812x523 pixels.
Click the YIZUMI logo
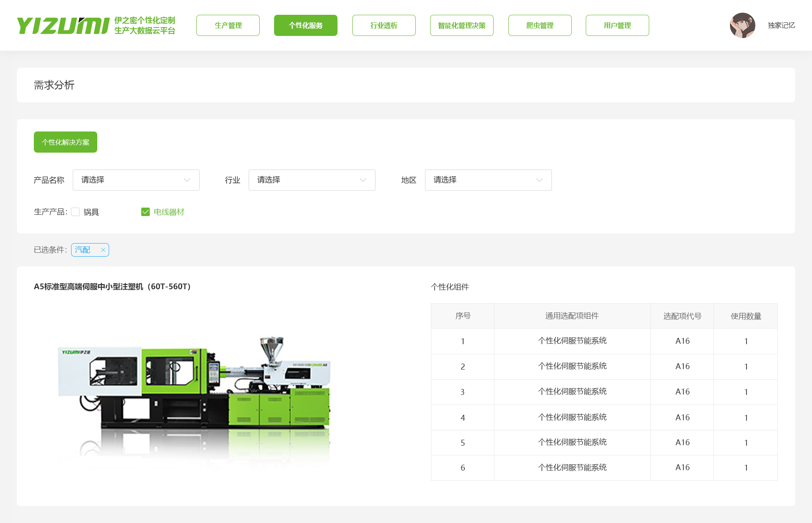point(63,25)
